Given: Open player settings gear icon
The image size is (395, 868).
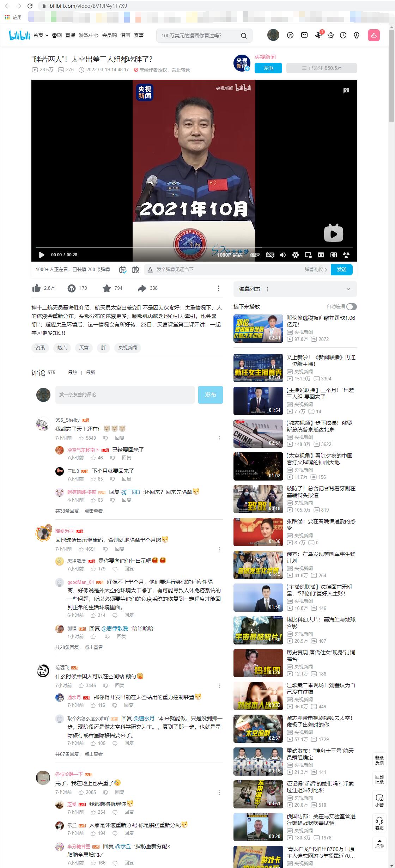Looking at the screenshot, I should coord(296,255).
